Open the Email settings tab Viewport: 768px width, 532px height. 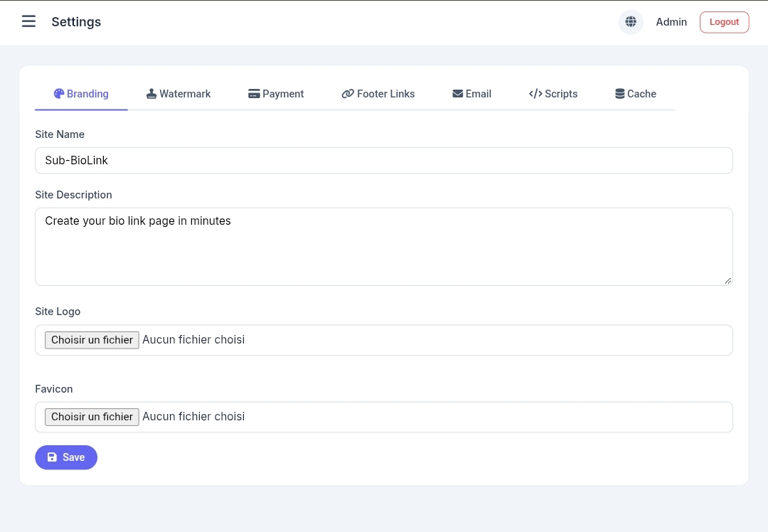[472, 94]
